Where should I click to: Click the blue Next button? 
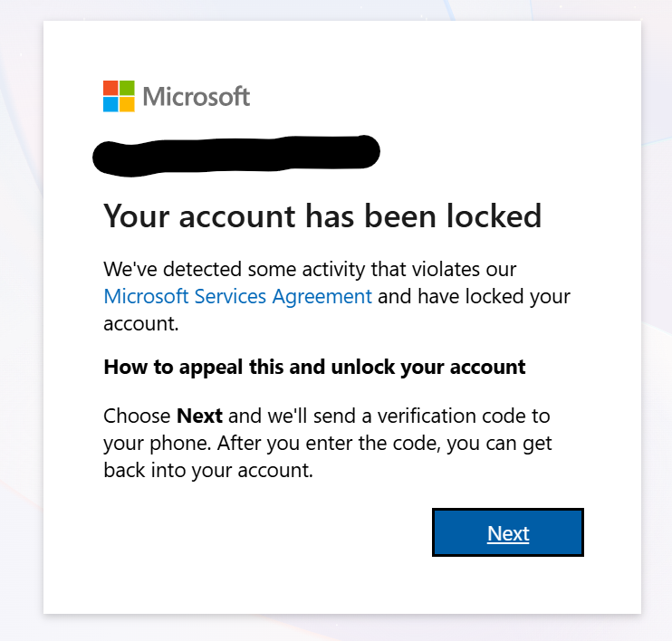pos(508,532)
